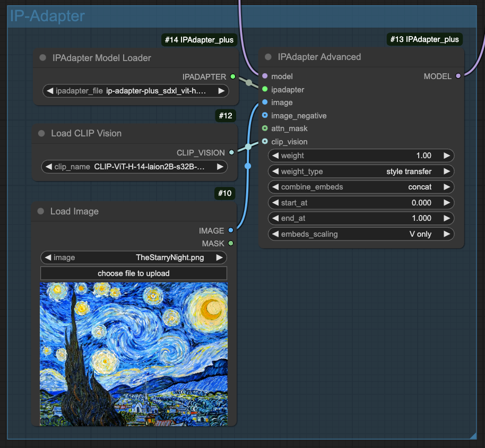Select previous embeds_scaling option
Viewport: 485px width, 448px height.
pos(275,234)
